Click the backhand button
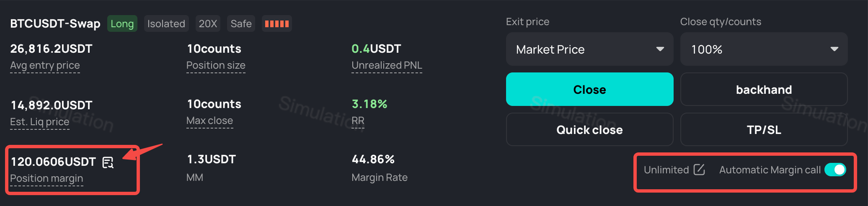The width and height of the screenshot is (868, 206). 764,89
